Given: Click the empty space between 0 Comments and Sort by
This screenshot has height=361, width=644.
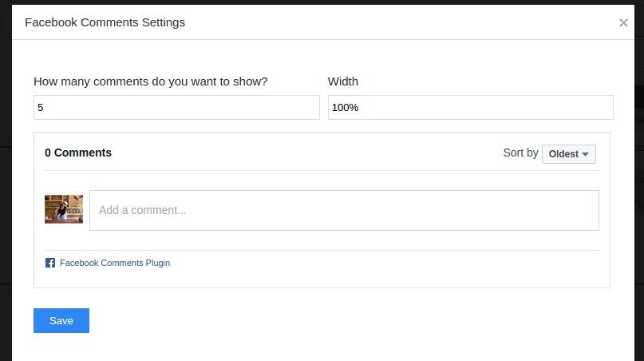Looking at the screenshot, I should pyautogui.click(x=303, y=153).
